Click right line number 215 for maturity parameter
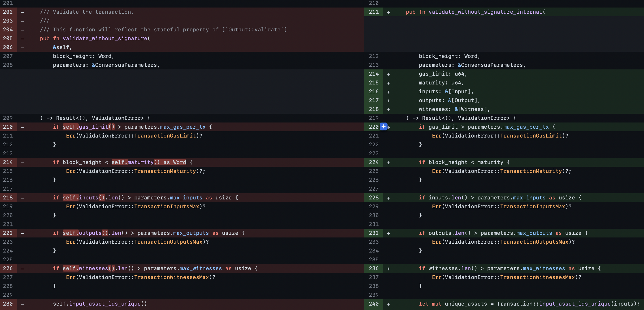The width and height of the screenshot is (644, 310). [x=374, y=83]
